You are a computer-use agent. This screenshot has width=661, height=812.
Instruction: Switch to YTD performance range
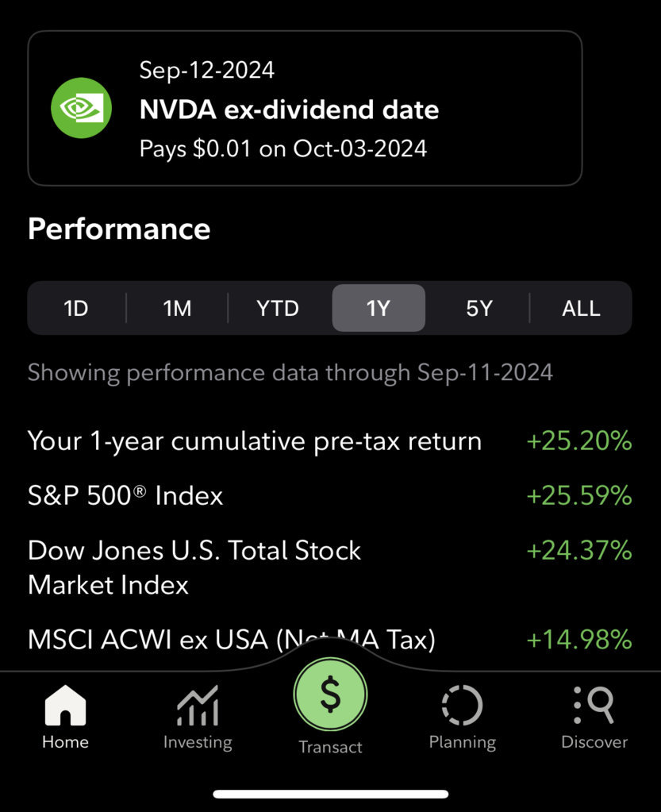(x=278, y=308)
